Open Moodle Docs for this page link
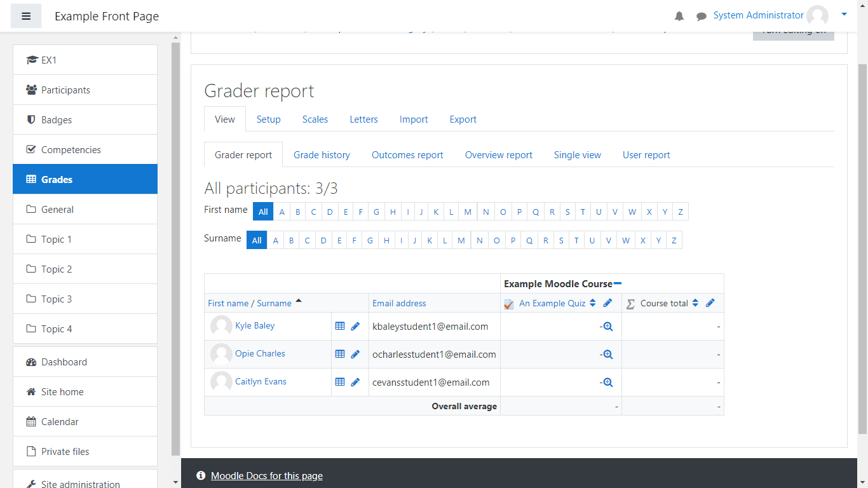This screenshot has width=868, height=488. click(266, 476)
